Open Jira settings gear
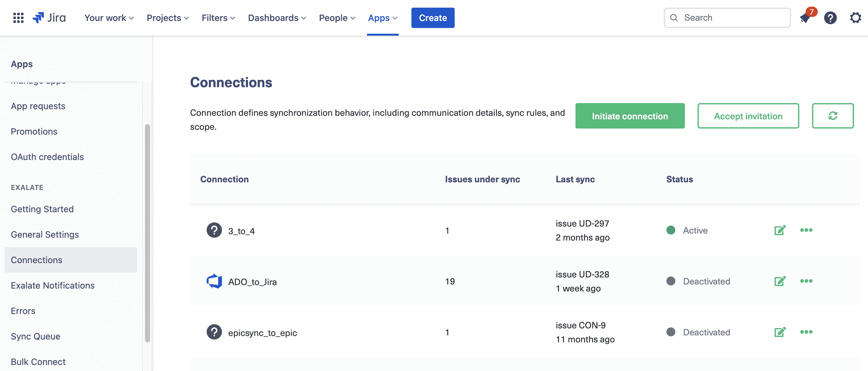Viewport: 868px width, 371px height. pos(855,17)
